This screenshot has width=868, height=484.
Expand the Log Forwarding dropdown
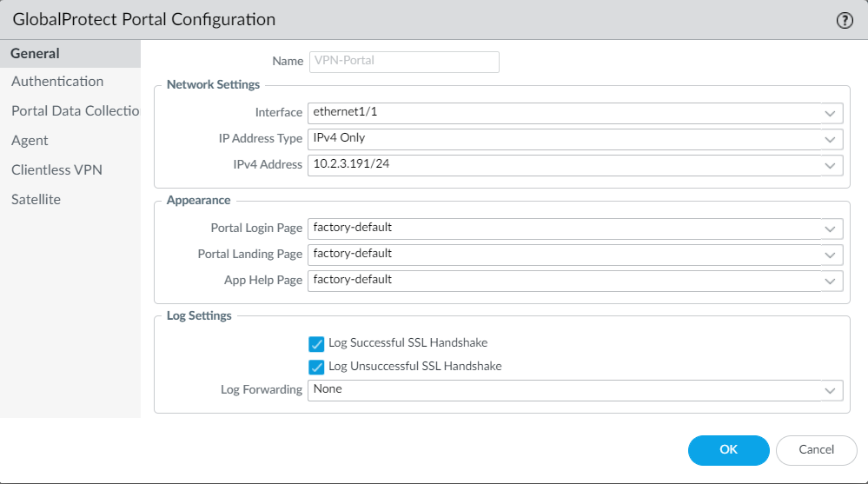coord(829,390)
